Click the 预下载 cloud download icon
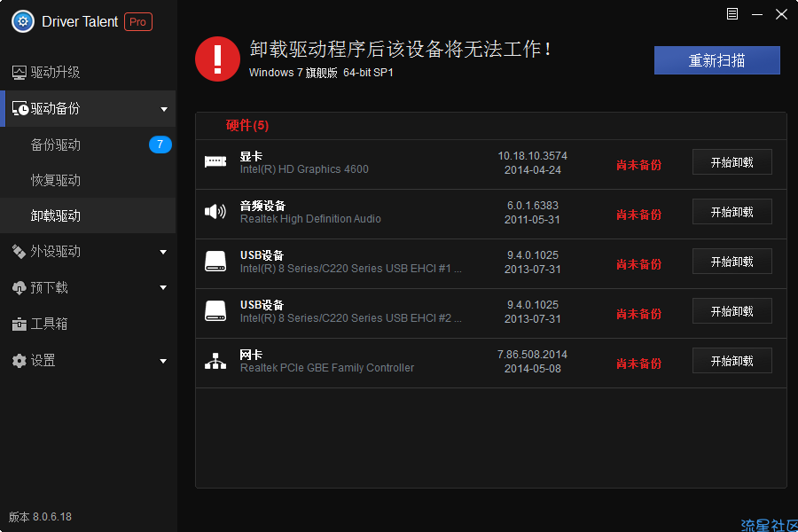 click(19, 287)
